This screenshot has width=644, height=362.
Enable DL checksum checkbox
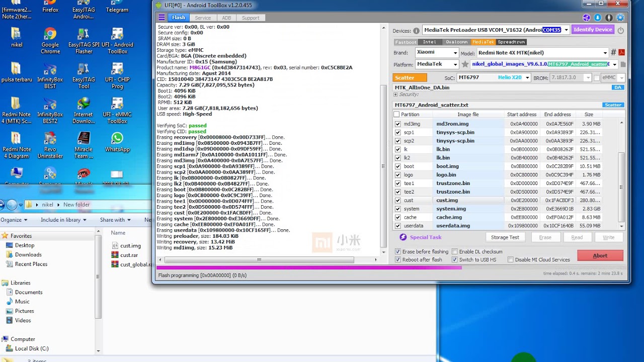(x=455, y=251)
